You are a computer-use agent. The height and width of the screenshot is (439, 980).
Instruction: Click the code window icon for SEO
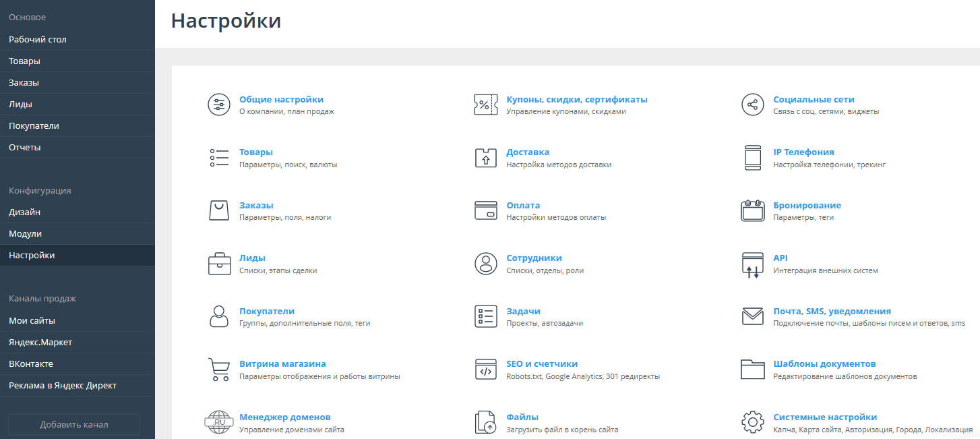485,370
